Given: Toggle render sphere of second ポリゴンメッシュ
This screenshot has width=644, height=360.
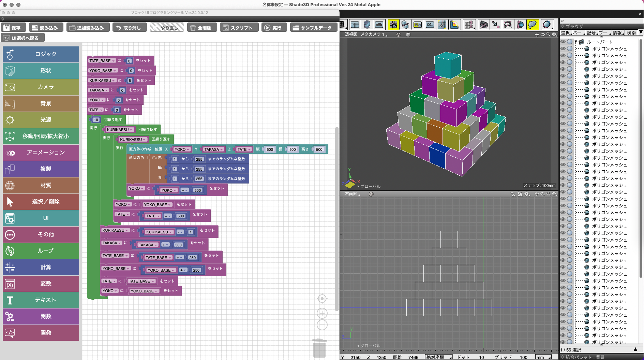Looking at the screenshot, I should 569,56.
